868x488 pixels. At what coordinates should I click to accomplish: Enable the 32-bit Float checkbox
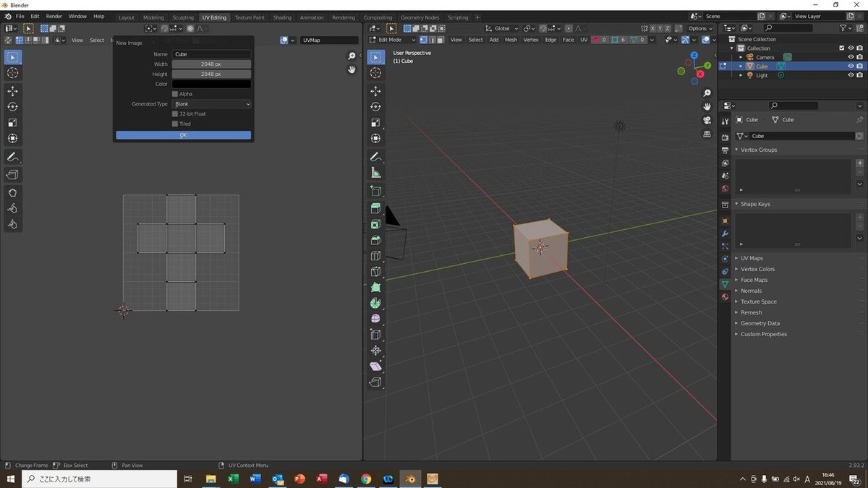(175, 114)
